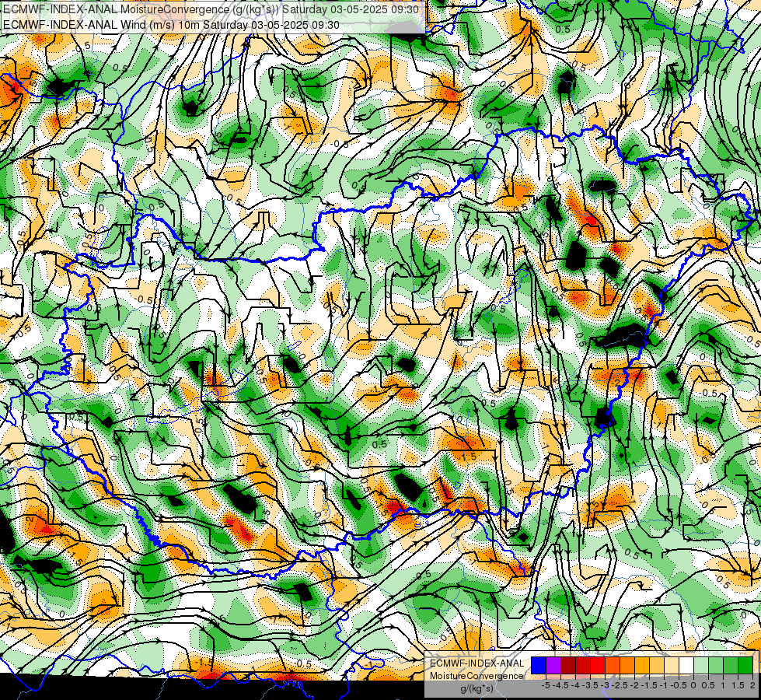Click 'ECMWF-INDEX-ANAL' label in the legend box
This screenshot has width=761, height=700.
point(477,663)
